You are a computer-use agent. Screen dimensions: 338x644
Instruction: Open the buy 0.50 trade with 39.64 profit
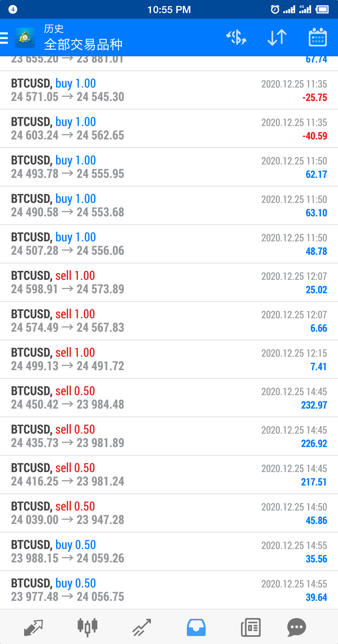coord(169,590)
